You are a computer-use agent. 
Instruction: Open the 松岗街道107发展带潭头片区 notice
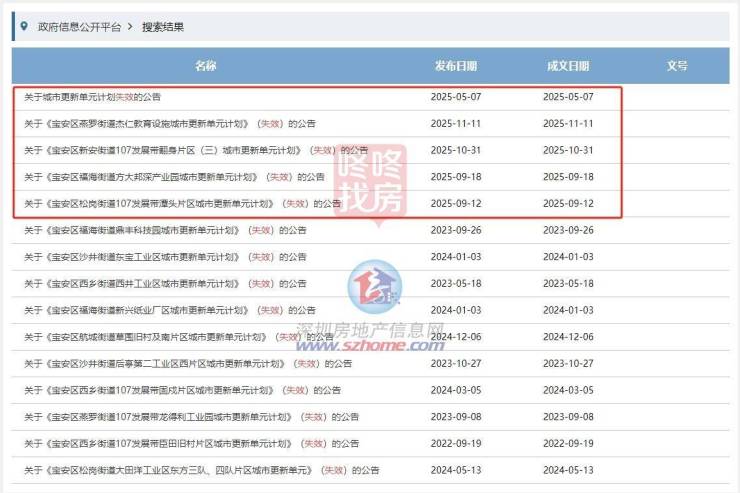[x=182, y=204]
